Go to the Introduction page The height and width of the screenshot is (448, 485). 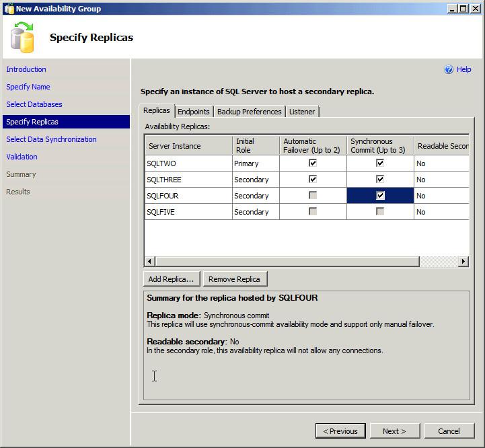point(26,69)
